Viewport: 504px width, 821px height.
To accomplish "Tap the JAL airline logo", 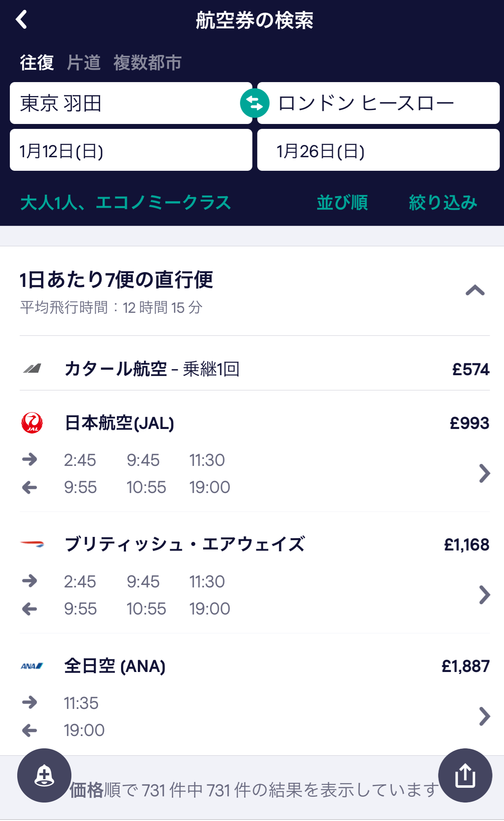I will pyautogui.click(x=32, y=423).
